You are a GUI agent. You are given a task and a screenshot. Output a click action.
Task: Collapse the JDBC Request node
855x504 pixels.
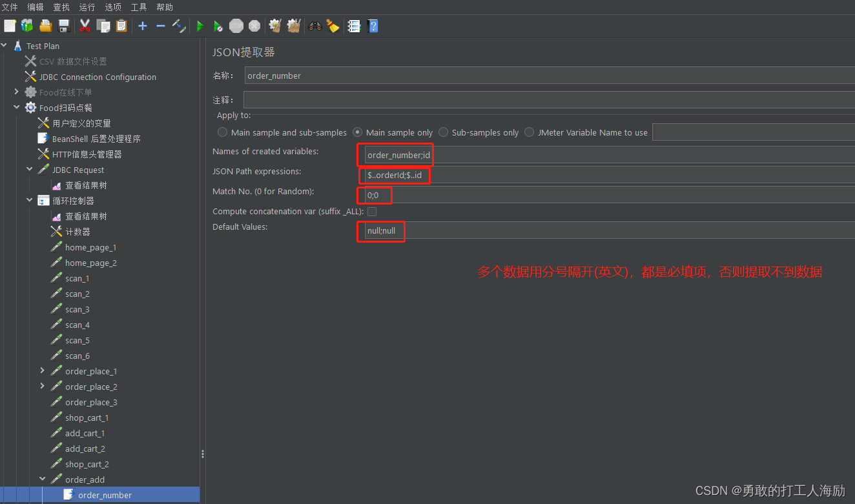click(x=30, y=170)
